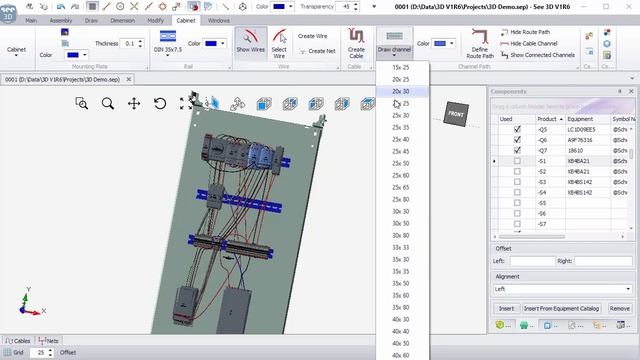Click the fit-to-screen view icon
Image resolution: width=640 pixels, height=360 pixels.
pyautogui.click(x=185, y=103)
